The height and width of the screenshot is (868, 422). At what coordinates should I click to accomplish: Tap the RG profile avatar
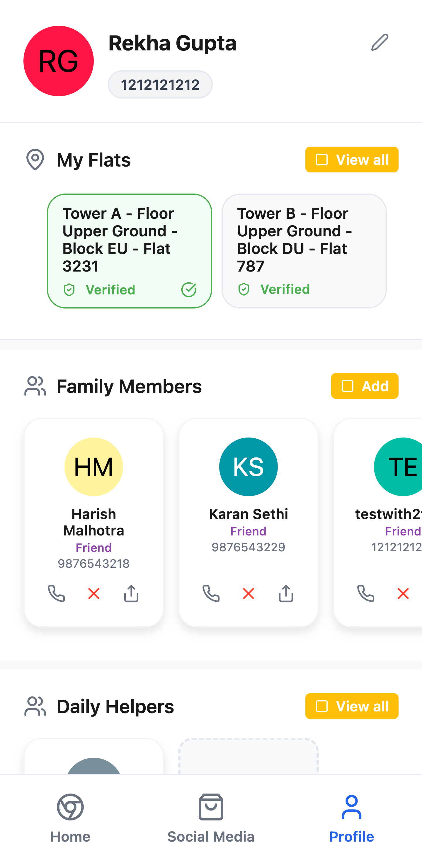point(59,61)
